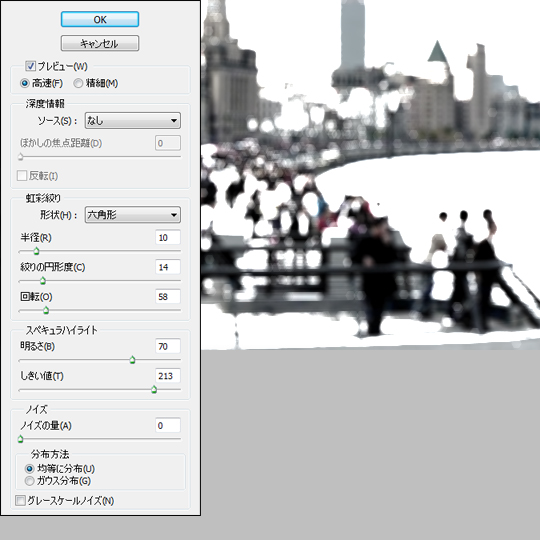
Task: Click the 半径(R) slider handle
Action: (37, 251)
